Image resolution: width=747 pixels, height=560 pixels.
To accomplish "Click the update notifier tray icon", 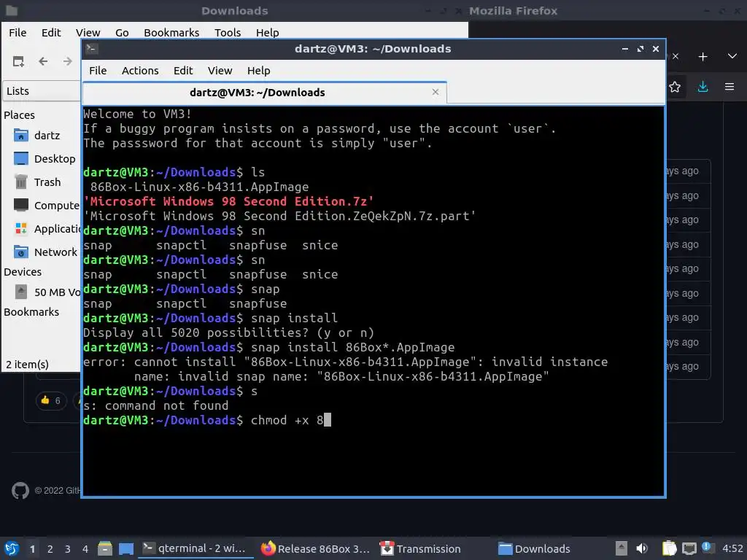I will (708, 548).
